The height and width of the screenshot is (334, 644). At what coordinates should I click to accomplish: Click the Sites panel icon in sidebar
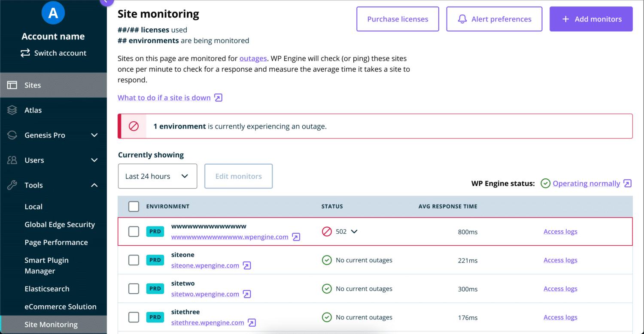[x=12, y=85]
